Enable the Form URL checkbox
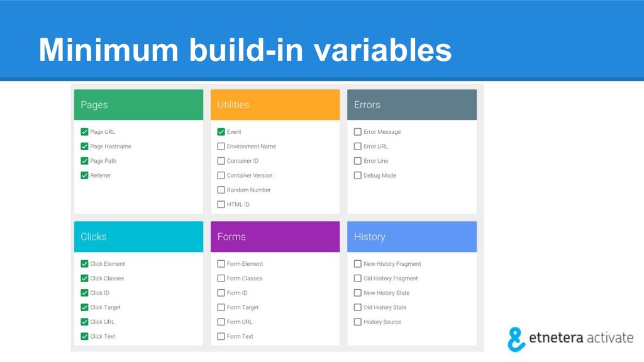 tap(221, 322)
